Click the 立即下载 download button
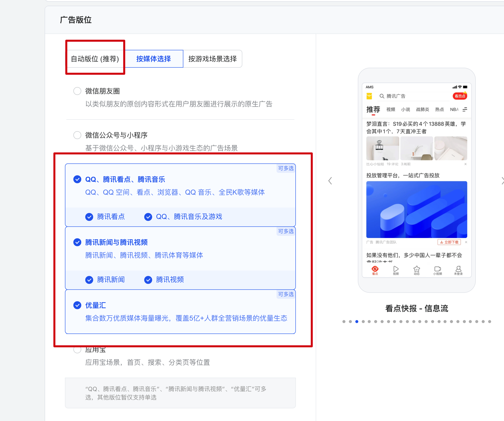The image size is (504, 421). click(x=449, y=242)
